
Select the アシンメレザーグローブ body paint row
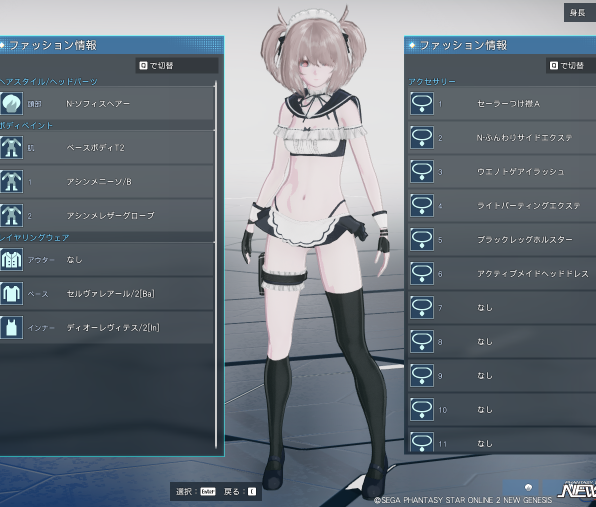(x=107, y=215)
